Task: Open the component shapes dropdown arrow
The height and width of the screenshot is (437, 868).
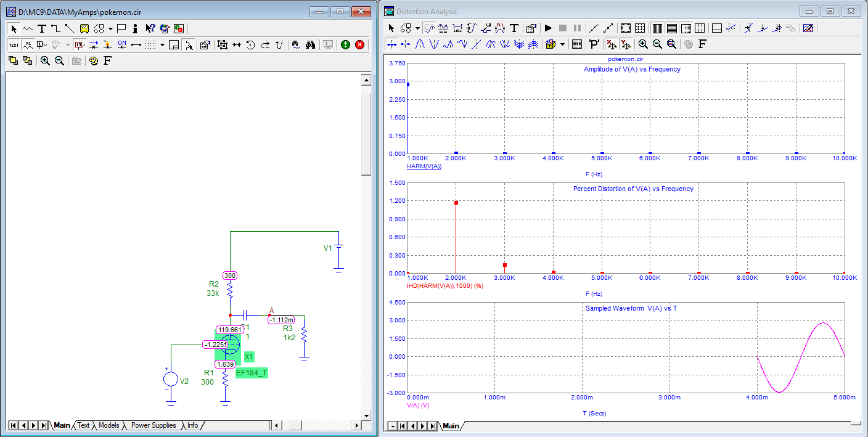Action: tap(110, 28)
